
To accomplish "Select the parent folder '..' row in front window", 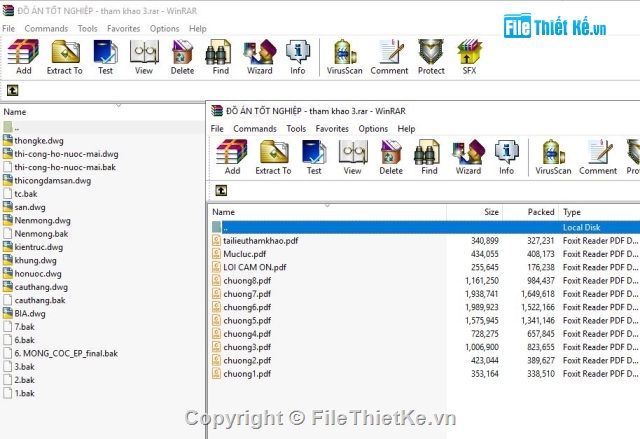I will [424, 227].
